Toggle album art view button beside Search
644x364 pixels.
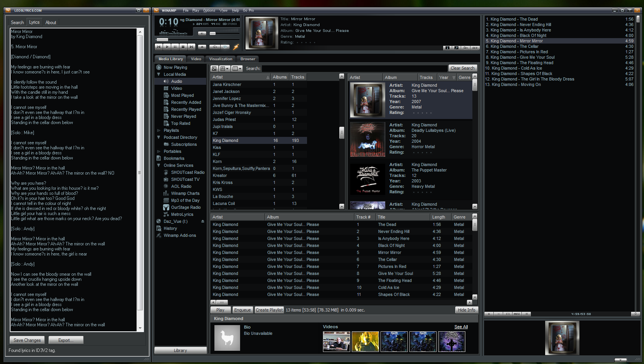(214, 68)
